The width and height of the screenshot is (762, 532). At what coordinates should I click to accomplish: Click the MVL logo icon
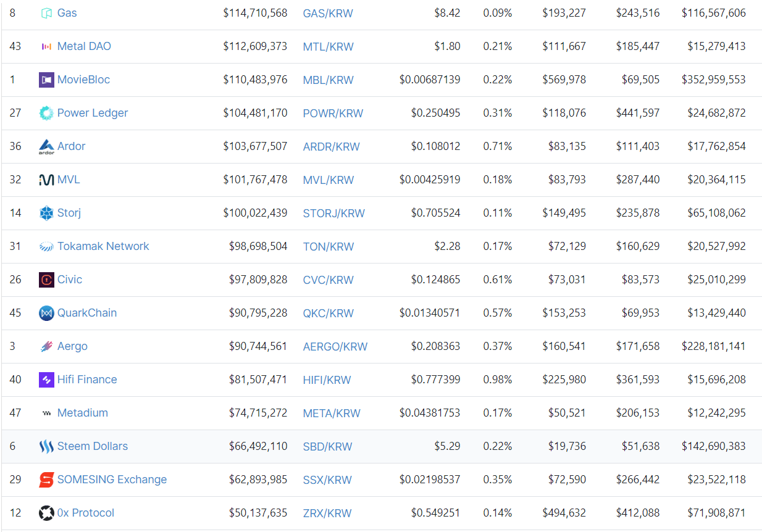pyautogui.click(x=46, y=180)
